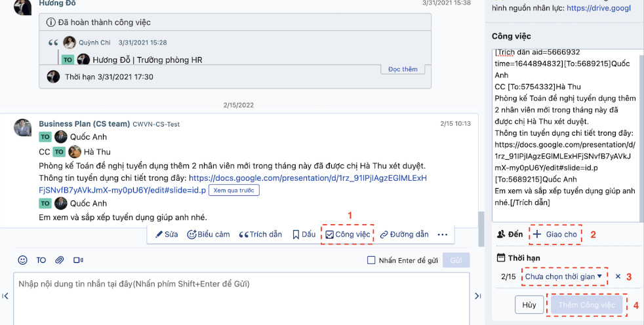This screenshot has height=325, width=644.
Task: Open the docs.google.com presentation link in message
Action: [x=308, y=178]
